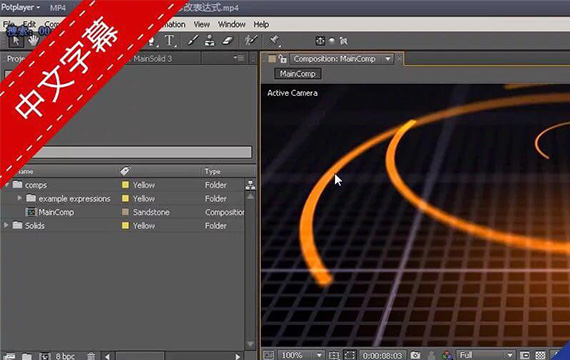This screenshot has height=360, width=570.
Task: Select the Brush tool
Action: click(x=192, y=40)
